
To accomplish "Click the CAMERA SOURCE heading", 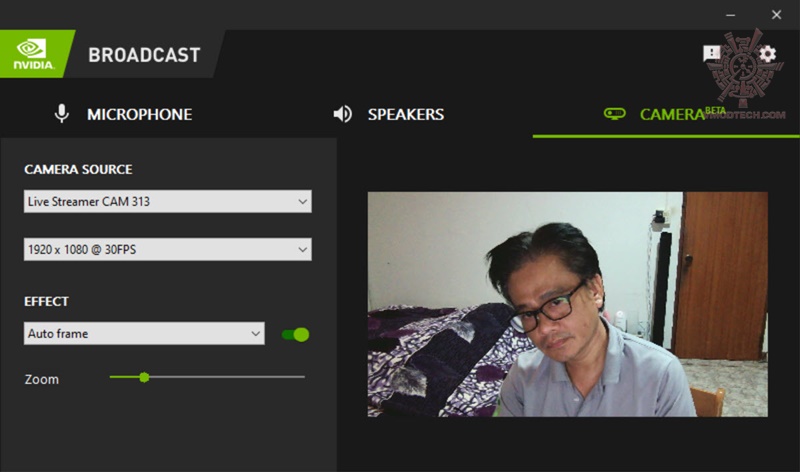I will pyautogui.click(x=78, y=169).
